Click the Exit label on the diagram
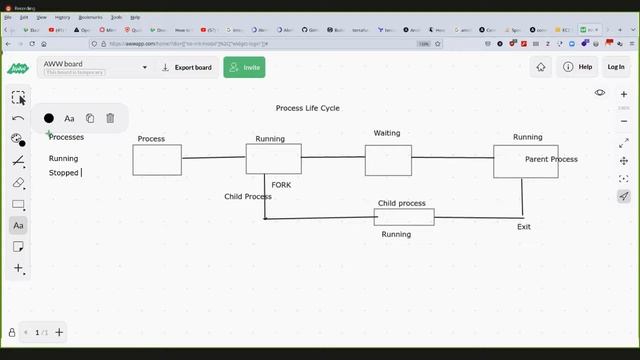Image resolution: width=640 pixels, height=360 pixels. [524, 227]
